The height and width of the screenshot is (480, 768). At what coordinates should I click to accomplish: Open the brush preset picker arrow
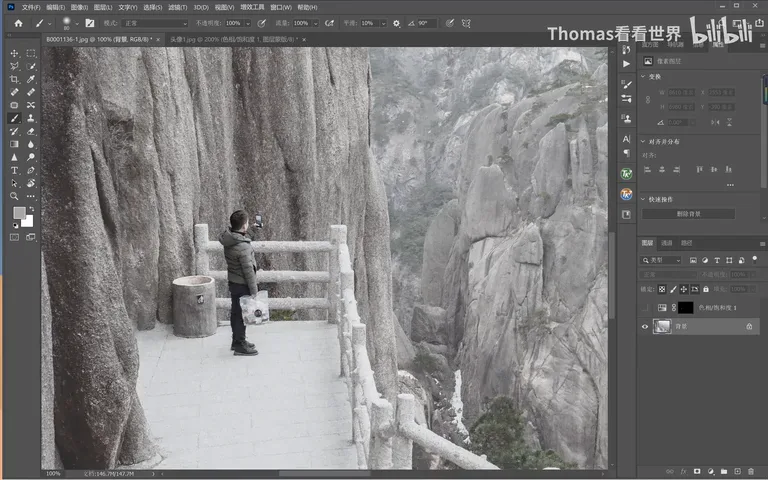(77, 24)
